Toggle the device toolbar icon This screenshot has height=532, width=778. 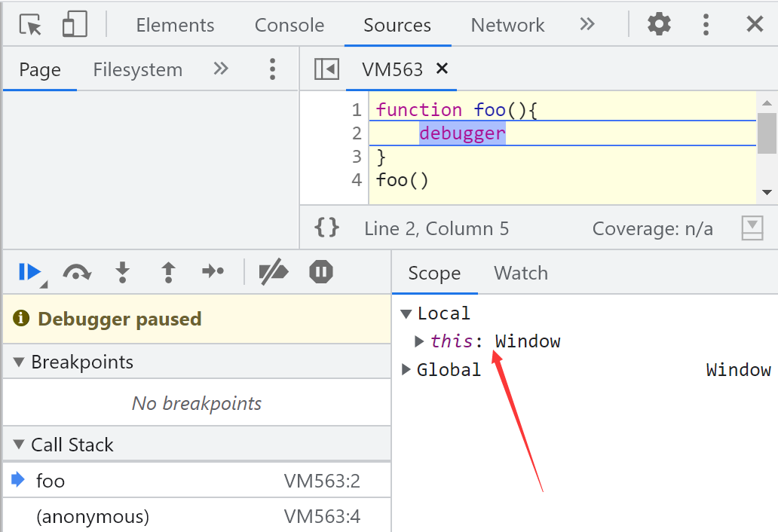tap(74, 25)
